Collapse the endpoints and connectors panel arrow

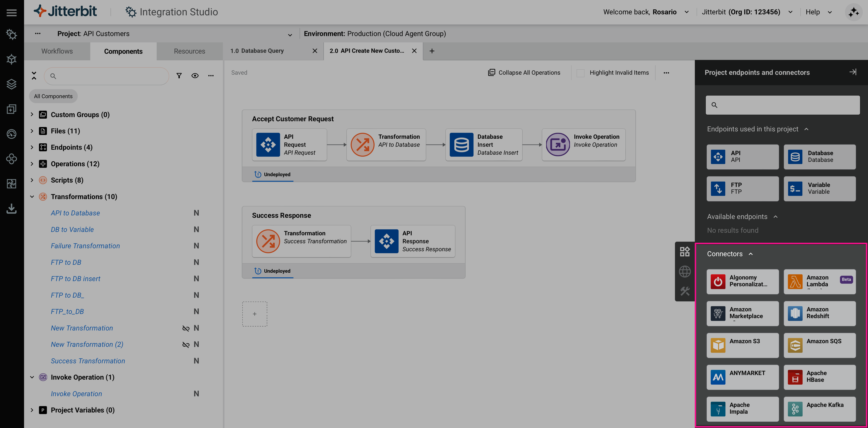pos(852,72)
